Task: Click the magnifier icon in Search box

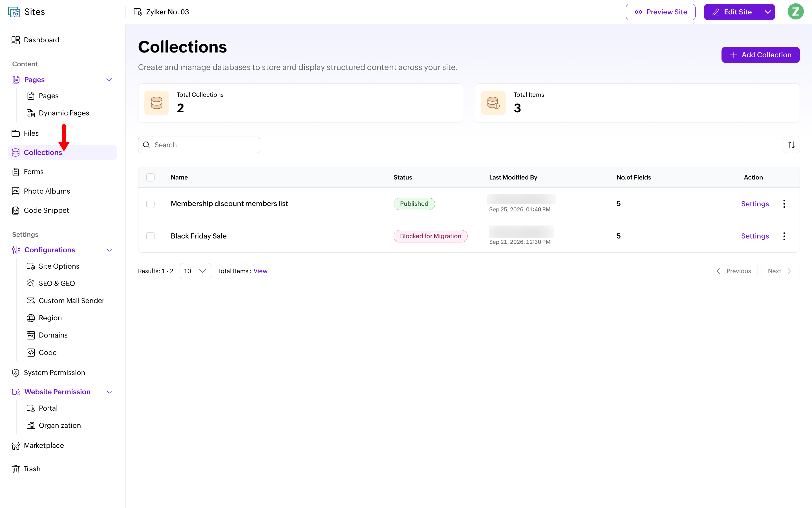Action: pyautogui.click(x=146, y=145)
